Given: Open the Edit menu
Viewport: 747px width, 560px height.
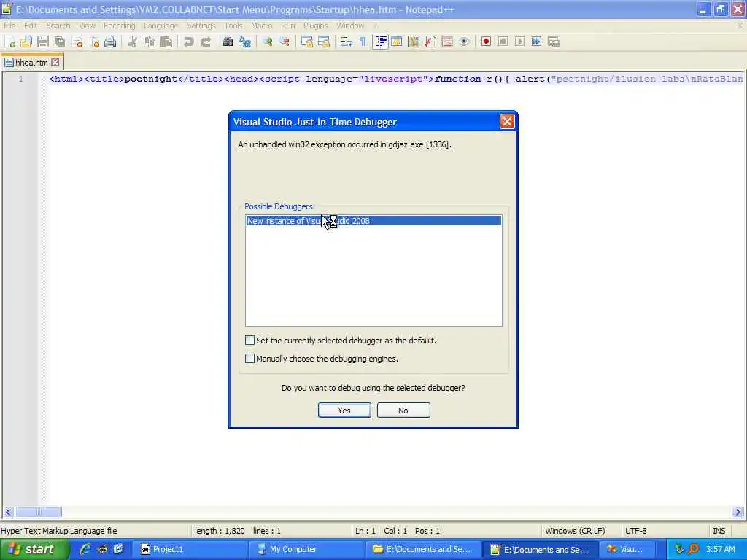Looking at the screenshot, I should 31,26.
